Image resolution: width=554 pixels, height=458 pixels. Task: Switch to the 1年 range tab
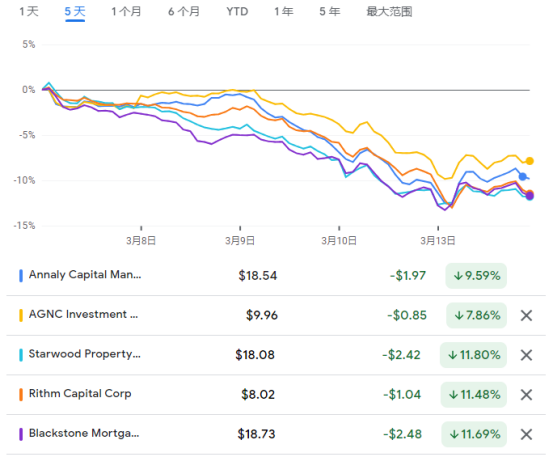pyautogui.click(x=284, y=12)
